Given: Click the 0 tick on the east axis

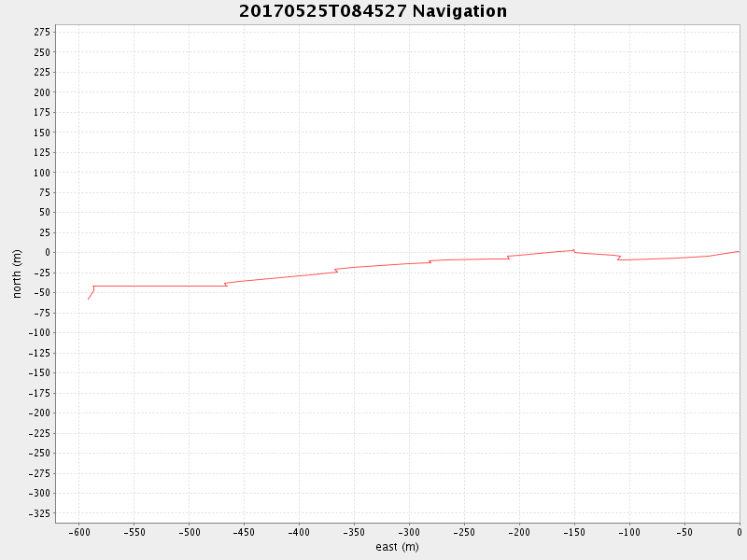Looking at the screenshot, I should [x=739, y=532].
